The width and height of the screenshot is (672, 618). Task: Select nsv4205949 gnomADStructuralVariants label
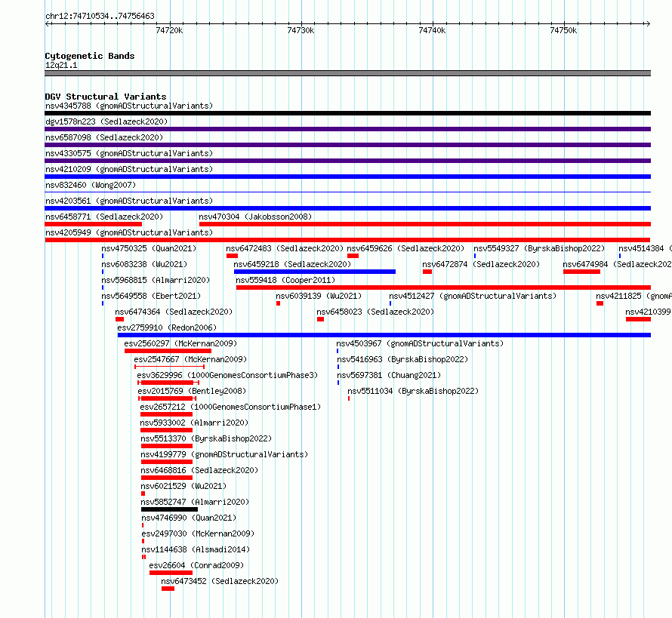(x=129, y=232)
